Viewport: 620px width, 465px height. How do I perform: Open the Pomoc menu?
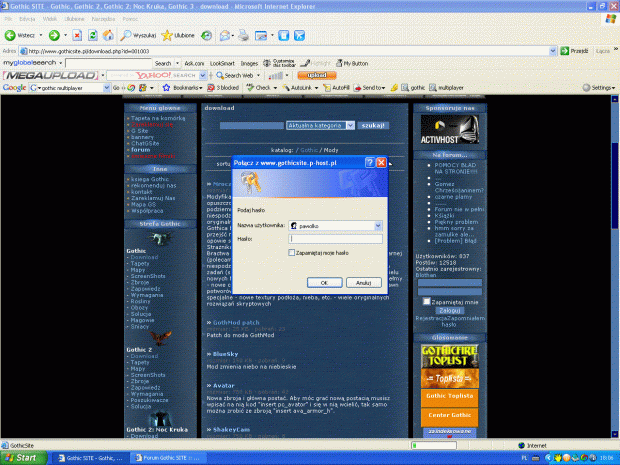click(130, 19)
